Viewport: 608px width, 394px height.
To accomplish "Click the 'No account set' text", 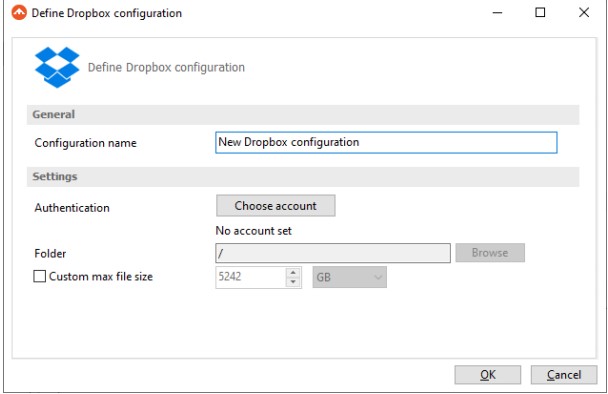I will (254, 231).
